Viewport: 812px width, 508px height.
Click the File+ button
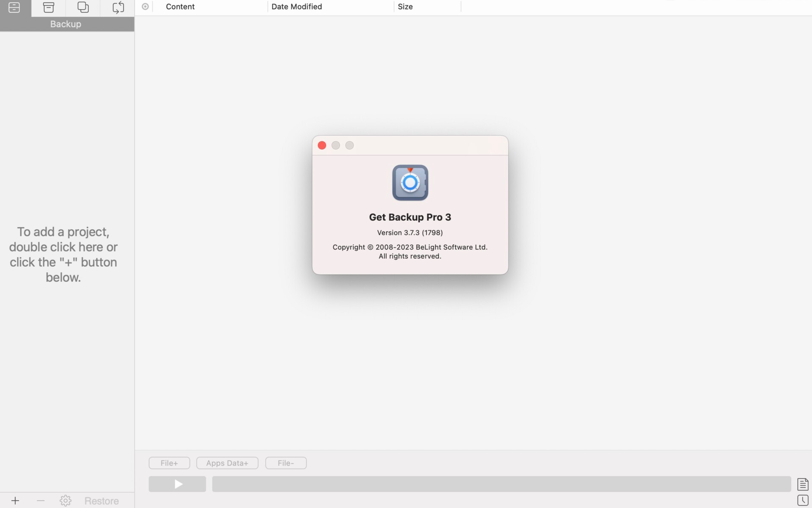tap(169, 463)
